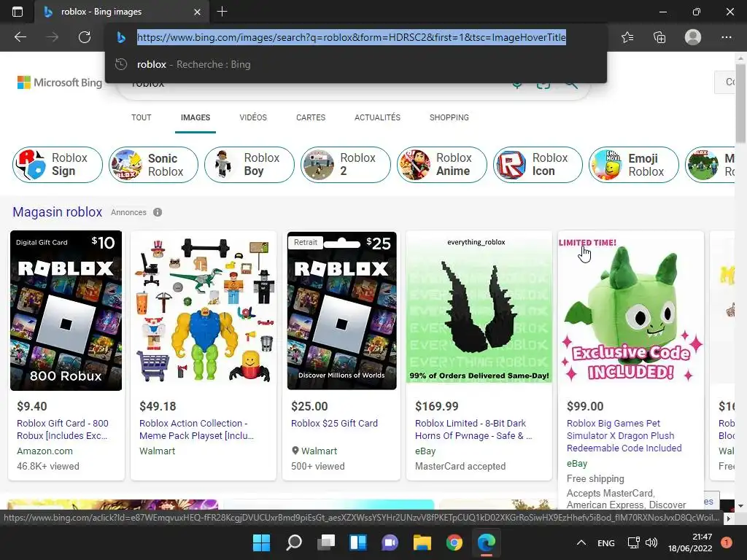Reload the current Bing page
Image resolution: width=747 pixels, height=560 pixels.
[x=85, y=37]
